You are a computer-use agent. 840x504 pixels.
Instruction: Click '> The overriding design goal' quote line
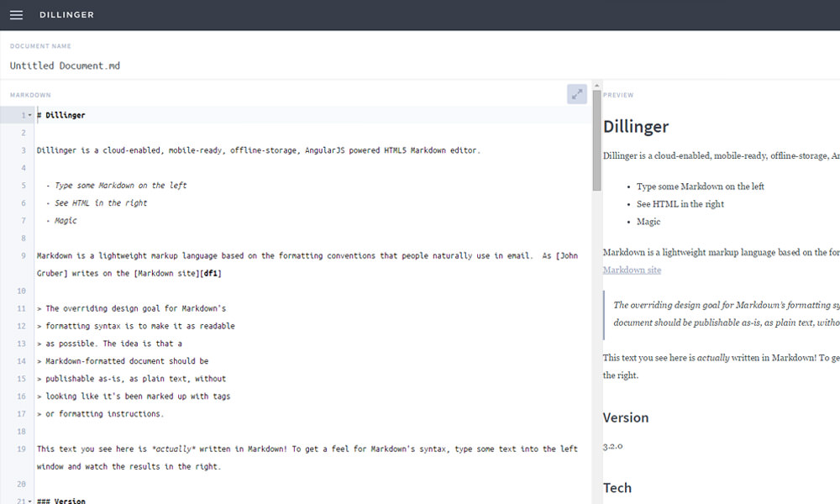click(x=131, y=308)
